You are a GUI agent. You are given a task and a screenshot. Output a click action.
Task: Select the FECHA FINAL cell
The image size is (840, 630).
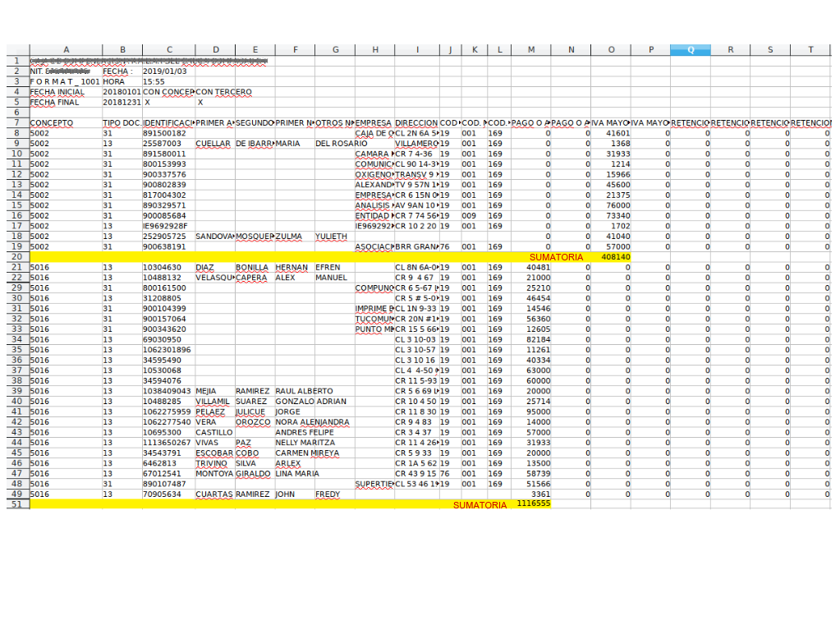pyautogui.click(x=65, y=103)
